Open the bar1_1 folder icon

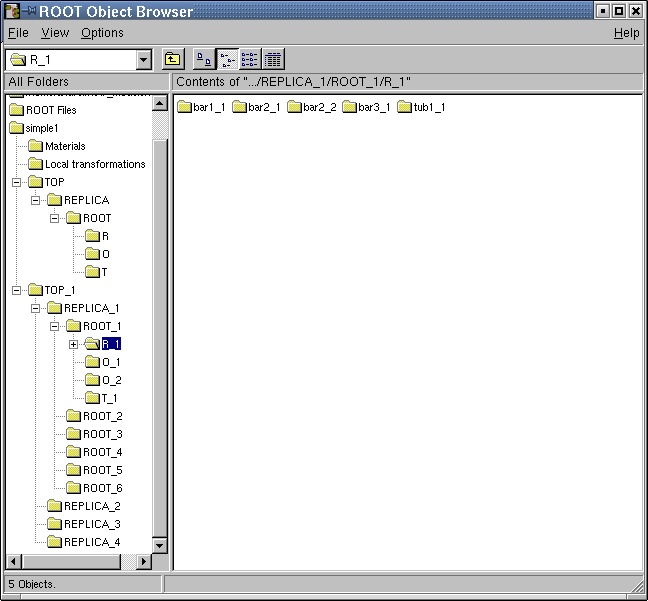[x=185, y=107]
